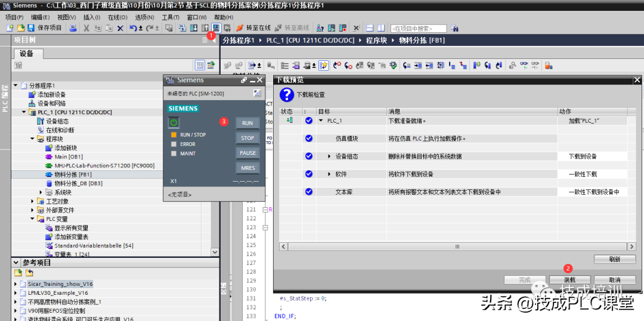Click the set bookmark icon in editor toolbar

pos(477,65)
